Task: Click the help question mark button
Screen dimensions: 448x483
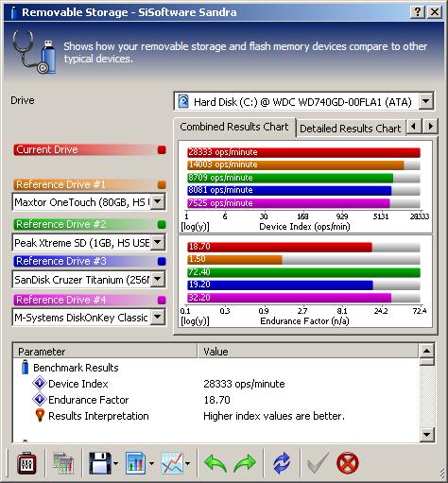Action: (x=418, y=12)
